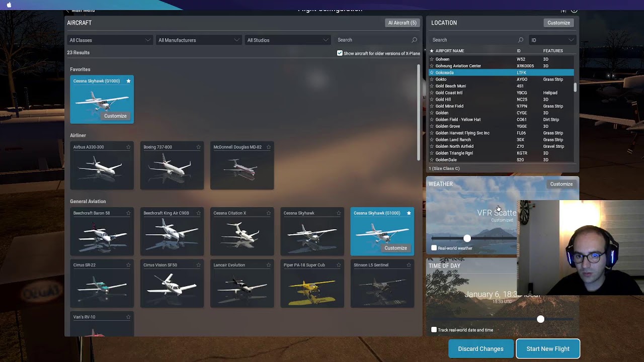Star the Goheen airport row
The width and height of the screenshot is (644, 362).
tap(431, 59)
